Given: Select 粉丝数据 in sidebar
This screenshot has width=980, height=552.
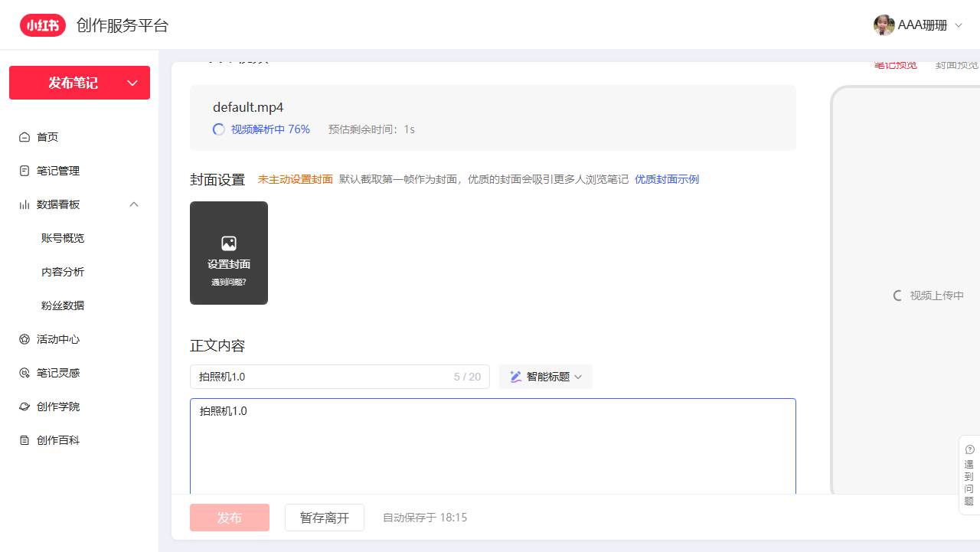Looking at the screenshot, I should pyautogui.click(x=63, y=305).
